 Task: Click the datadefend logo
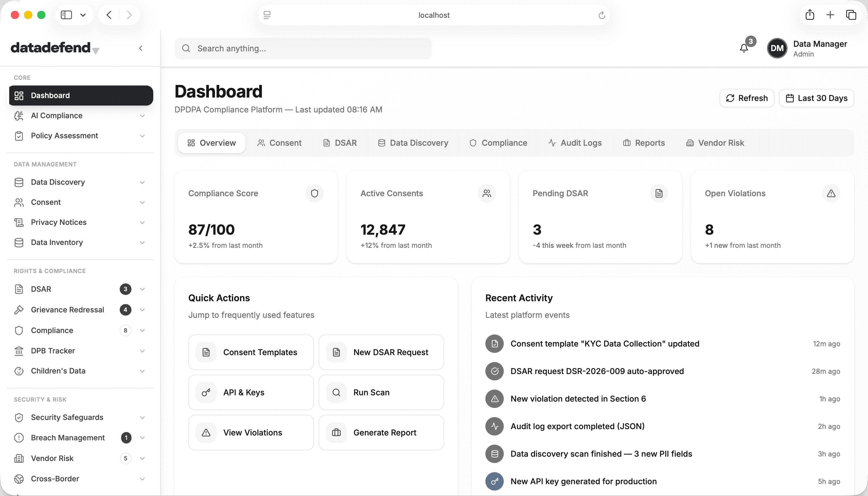tap(55, 48)
